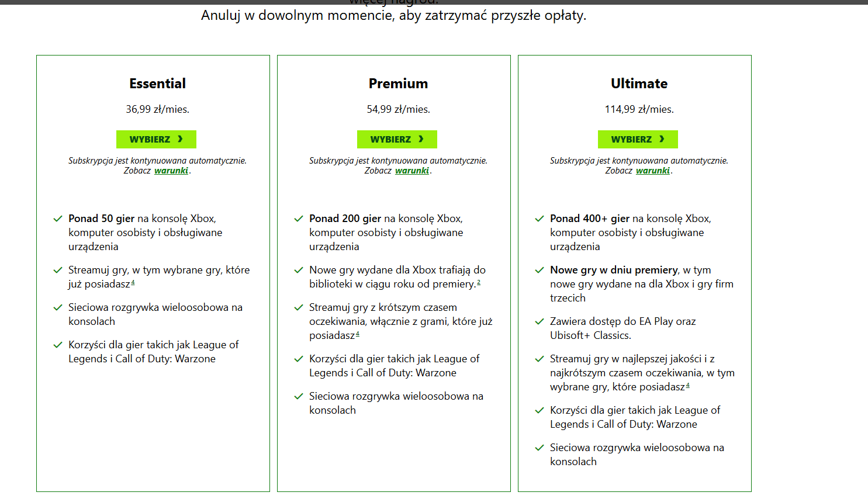Click the Ultimate plan heading

point(639,84)
